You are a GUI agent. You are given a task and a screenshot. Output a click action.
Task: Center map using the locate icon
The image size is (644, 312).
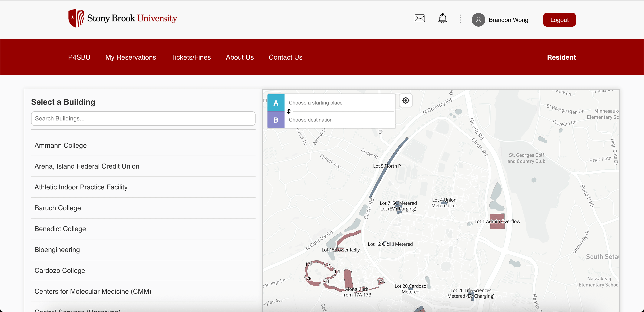point(405,100)
